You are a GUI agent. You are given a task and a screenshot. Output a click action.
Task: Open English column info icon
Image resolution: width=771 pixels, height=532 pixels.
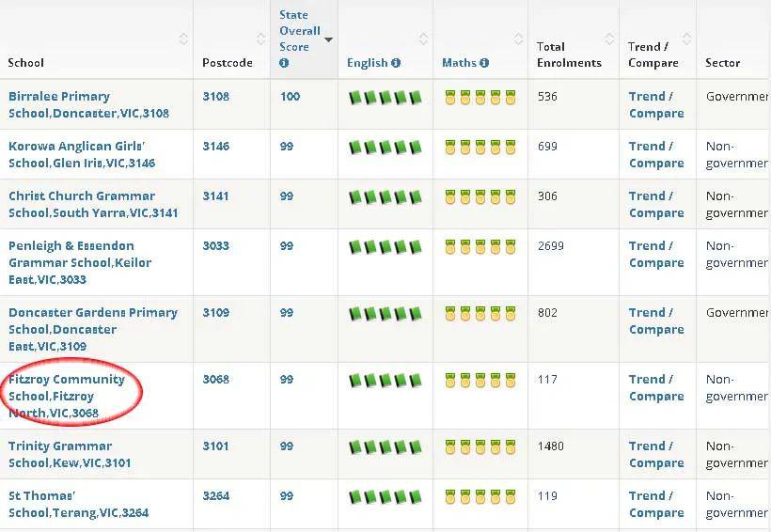click(x=396, y=63)
